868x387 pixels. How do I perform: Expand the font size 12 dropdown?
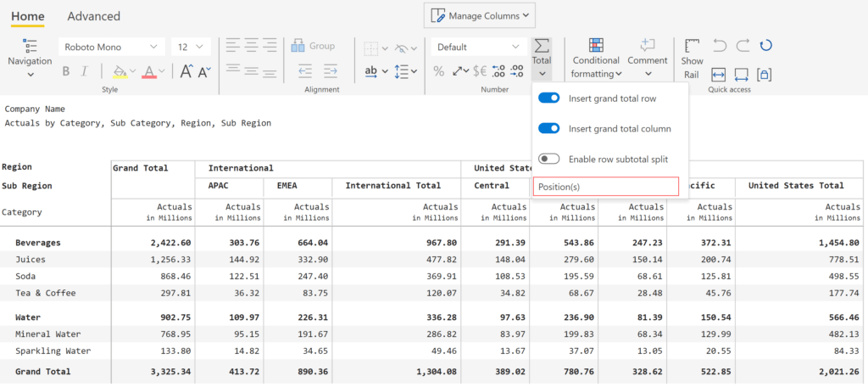pos(191,48)
